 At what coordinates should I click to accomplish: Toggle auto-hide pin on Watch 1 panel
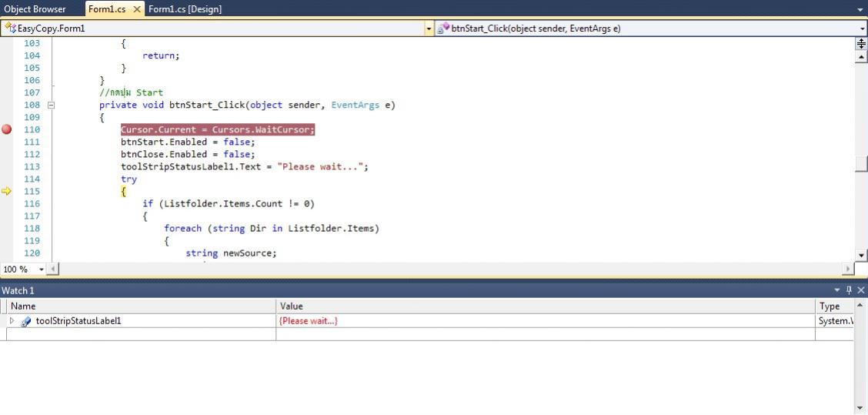(x=849, y=290)
